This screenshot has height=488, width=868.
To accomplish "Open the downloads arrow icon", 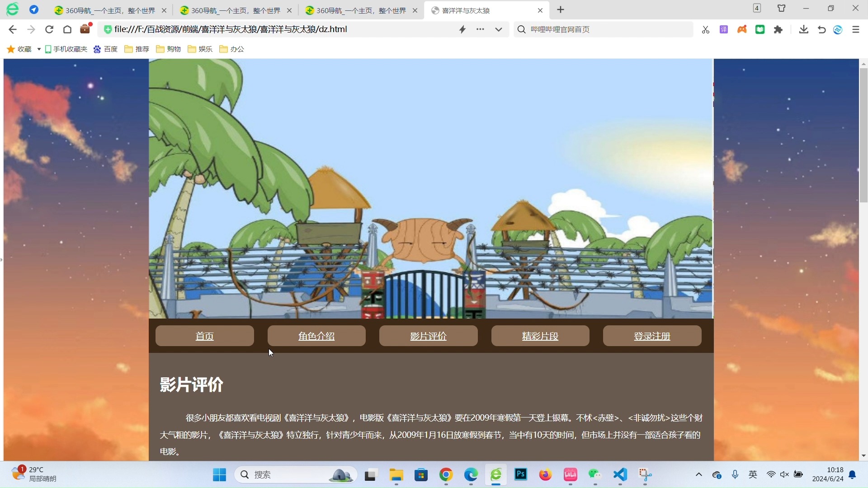I will 804,29.
